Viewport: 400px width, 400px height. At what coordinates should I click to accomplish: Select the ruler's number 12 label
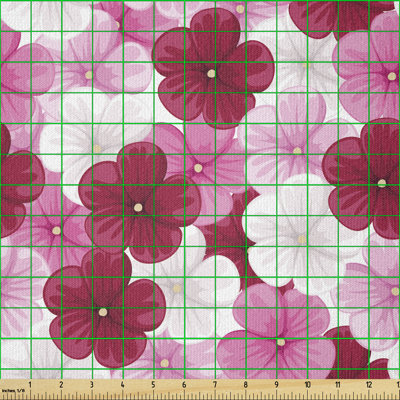[369, 385]
